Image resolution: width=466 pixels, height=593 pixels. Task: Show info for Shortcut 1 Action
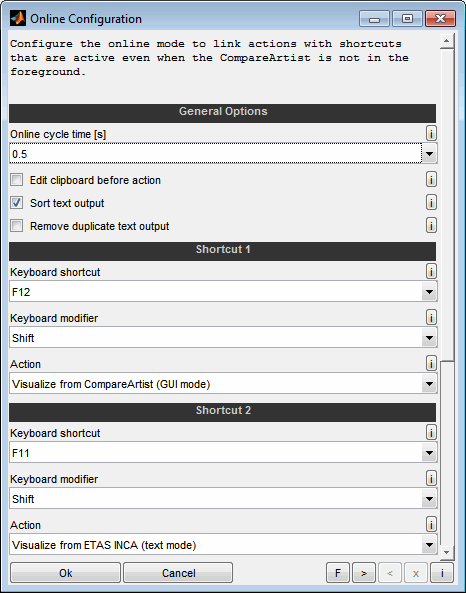coord(431,363)
